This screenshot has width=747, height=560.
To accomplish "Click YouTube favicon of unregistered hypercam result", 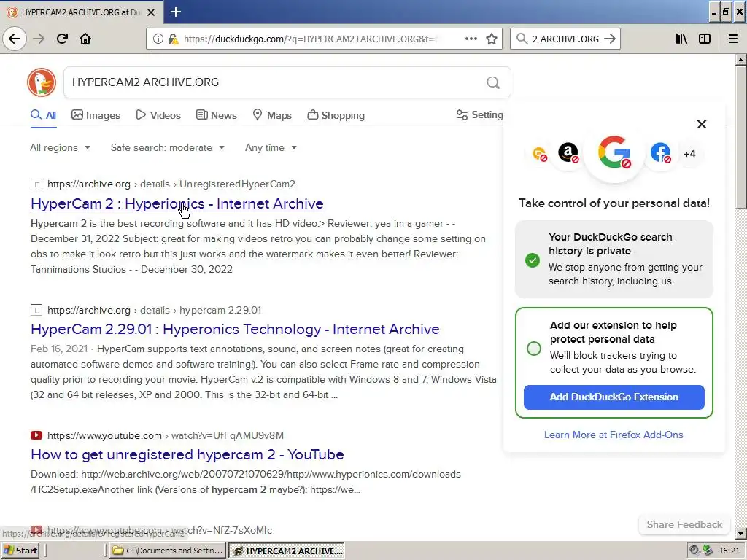I will (36, 435).
